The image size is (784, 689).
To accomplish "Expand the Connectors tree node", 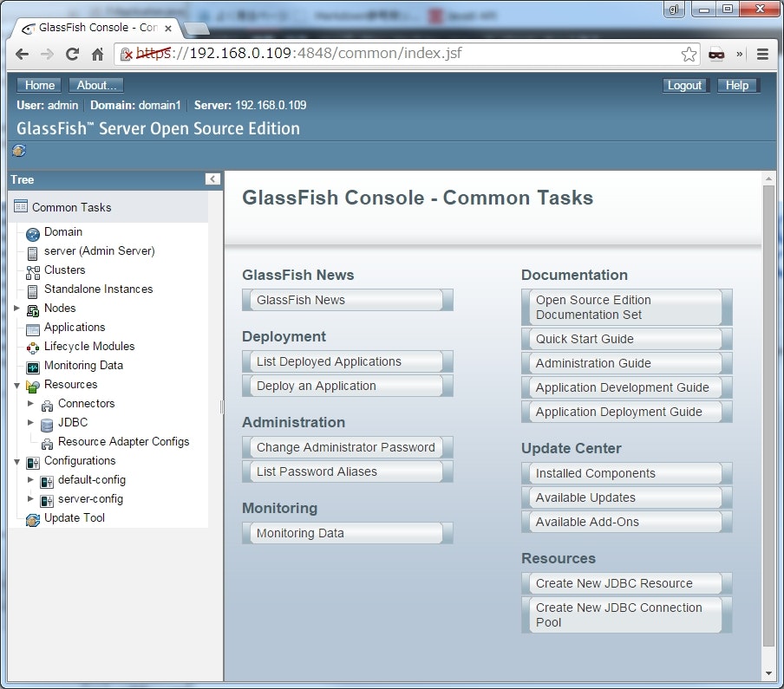I will pyautogui.click(x=30, y=403).
